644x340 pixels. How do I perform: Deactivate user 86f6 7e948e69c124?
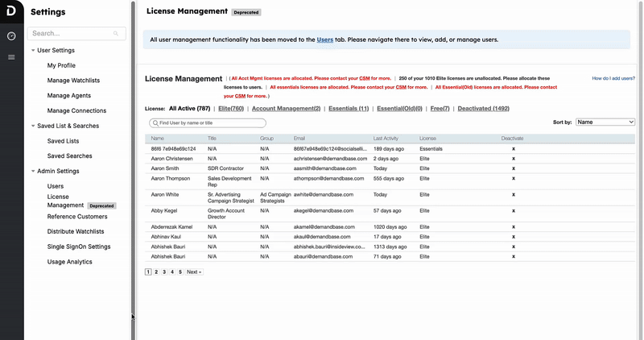coord(514,149)
